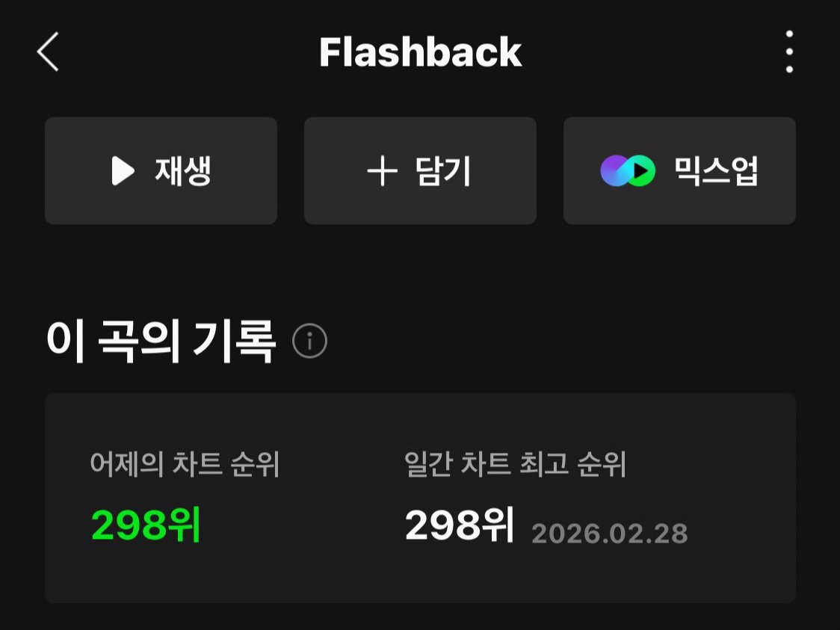840x630 pixels.
Task: Click the 이 곡의 기록 section heading
Action: [x=161, y=341]
